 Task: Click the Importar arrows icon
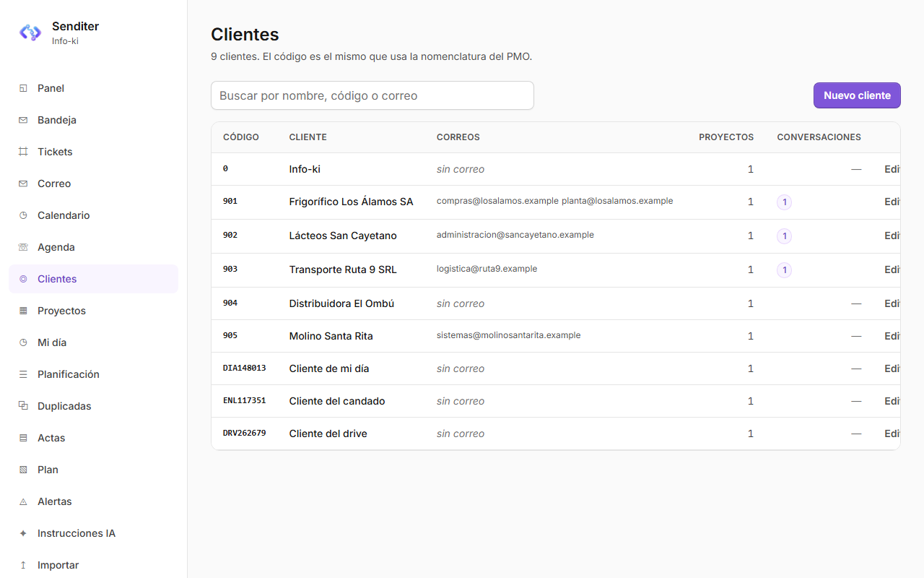tap(23, 565)
